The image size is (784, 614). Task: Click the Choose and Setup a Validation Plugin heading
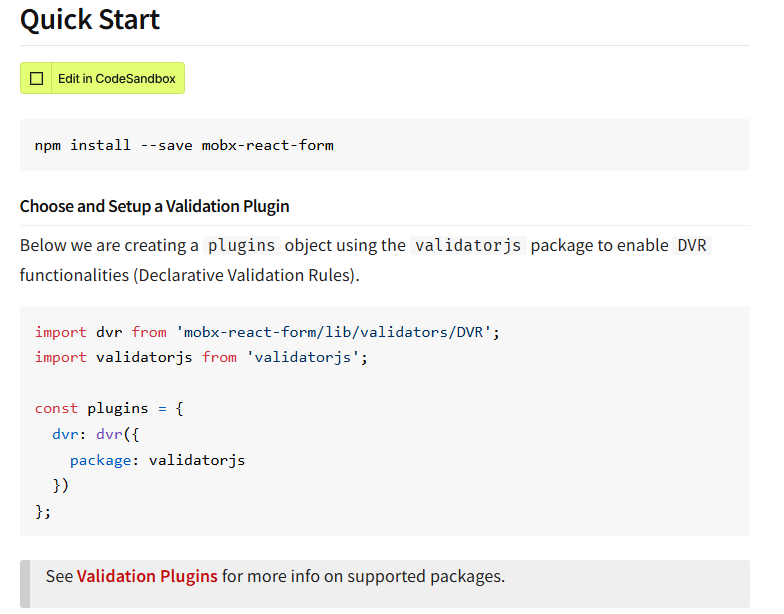click(154, 206)
